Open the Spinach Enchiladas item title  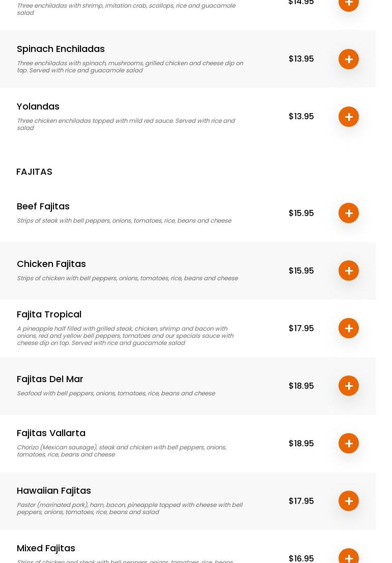(x=61, y=49)
